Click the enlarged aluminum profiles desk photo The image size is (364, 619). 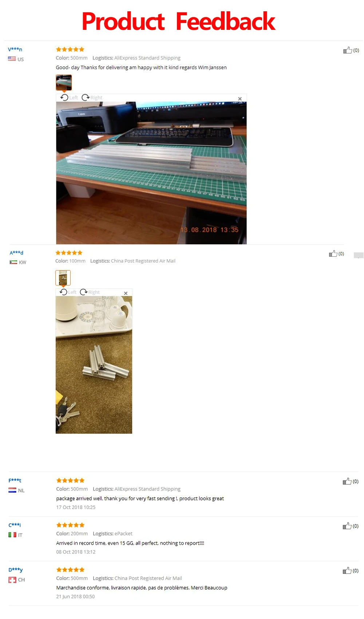coord(151,173)
